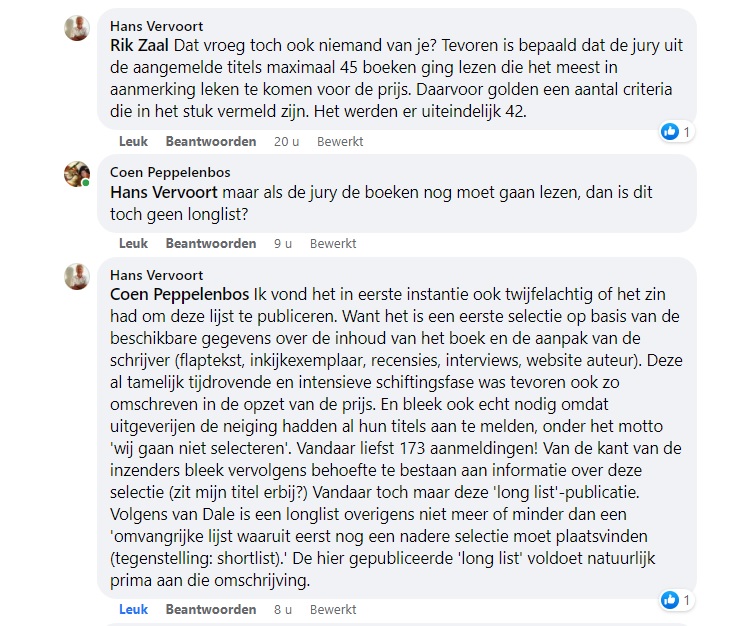Click Hans Vervoort's avatar on third comment
732x626 pixels.
click(x=77, y=276)
